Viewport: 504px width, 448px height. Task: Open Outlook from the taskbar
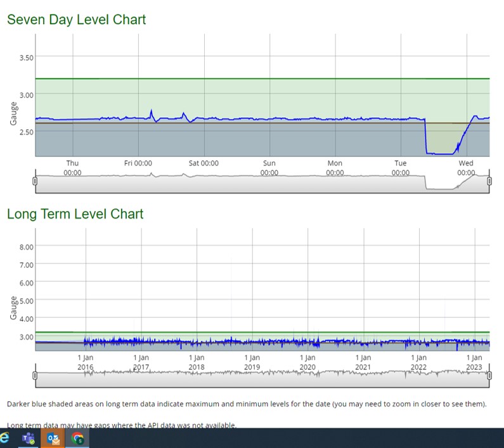(x=53, y=438)
